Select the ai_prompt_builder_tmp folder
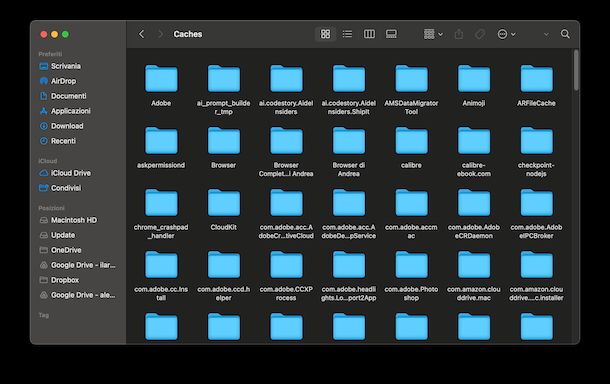 pos(224,79)
